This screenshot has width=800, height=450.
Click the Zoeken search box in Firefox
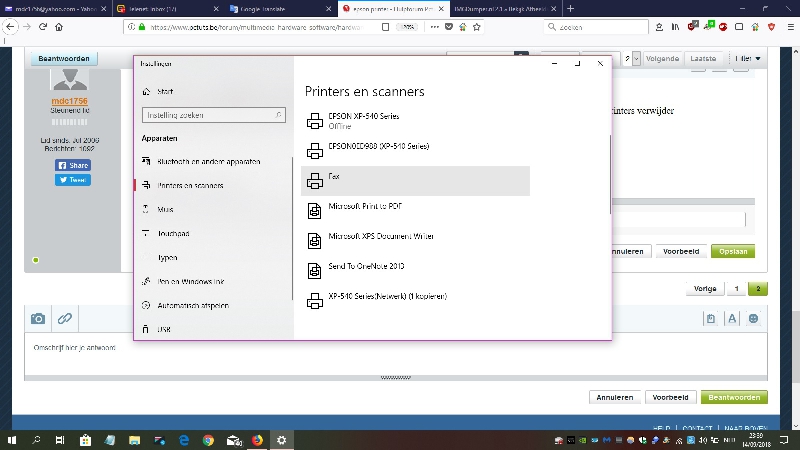[596, 27]
